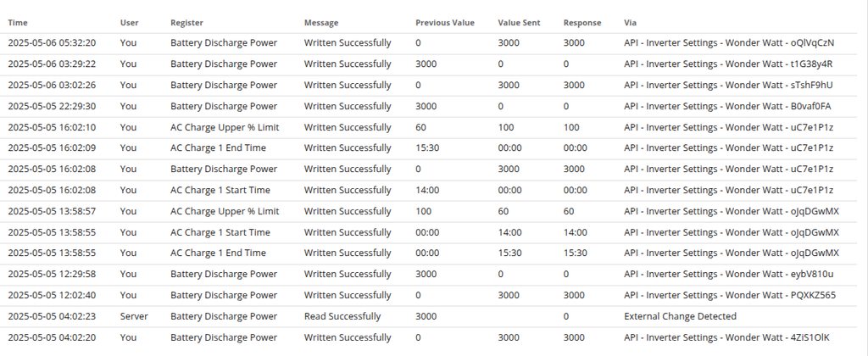The height and width of the screenshot is (356, 868).
Task: Sort by the Time column header
Action: point(16,22)
